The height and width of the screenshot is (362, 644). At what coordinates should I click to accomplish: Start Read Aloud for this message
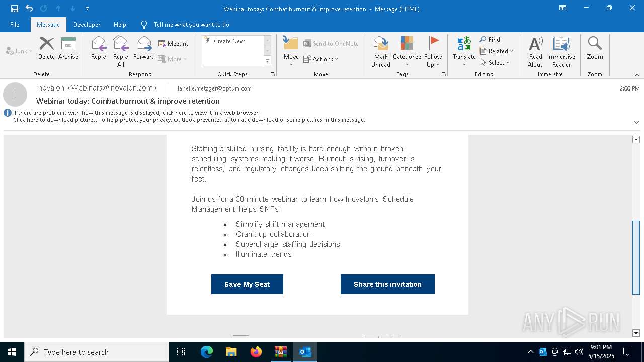tap(536, 51)
